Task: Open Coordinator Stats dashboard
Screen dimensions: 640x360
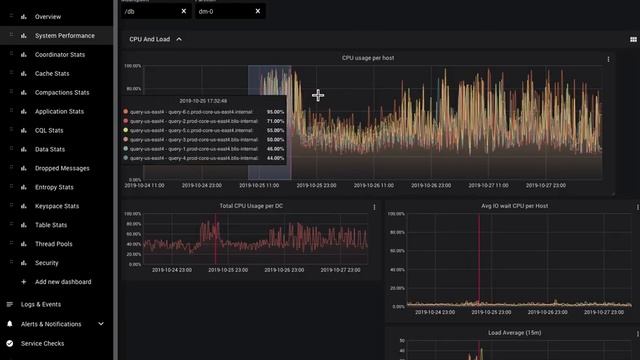Action: click(x=60, y=54)
